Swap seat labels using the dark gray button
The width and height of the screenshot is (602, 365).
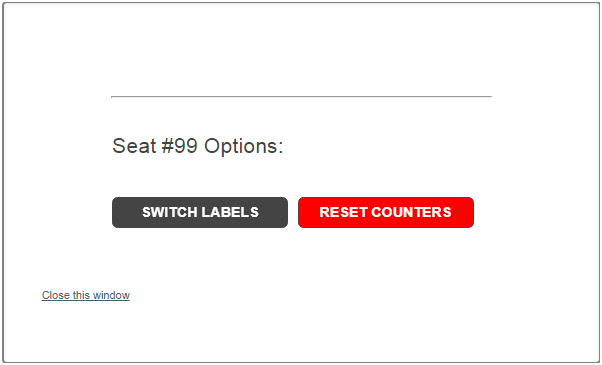click(200, 212)
